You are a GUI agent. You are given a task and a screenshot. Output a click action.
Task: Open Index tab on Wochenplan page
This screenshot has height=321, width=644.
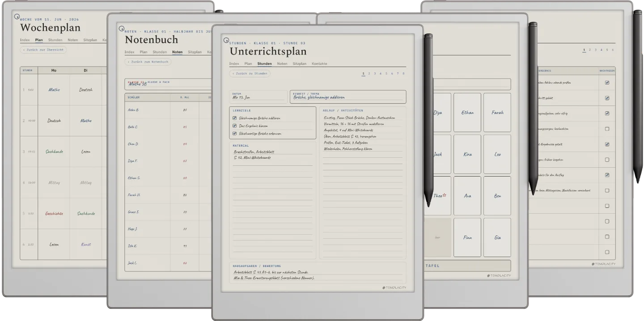coord(25,40)
